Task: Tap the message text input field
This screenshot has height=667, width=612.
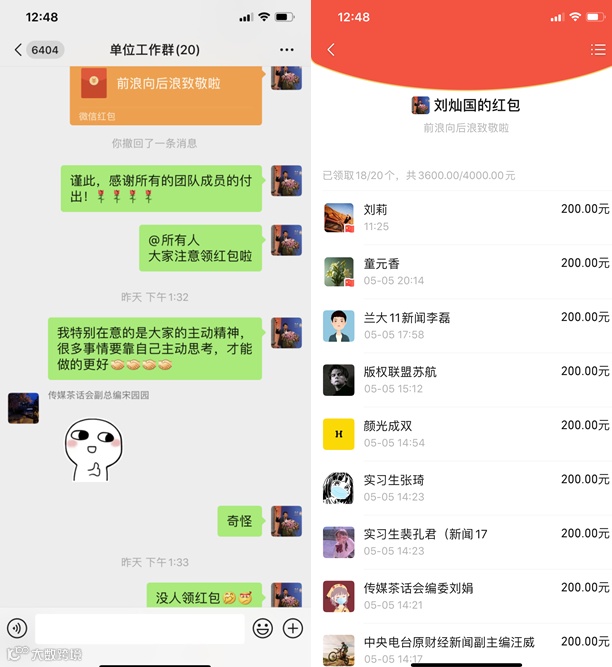Action: coord(140,628)
